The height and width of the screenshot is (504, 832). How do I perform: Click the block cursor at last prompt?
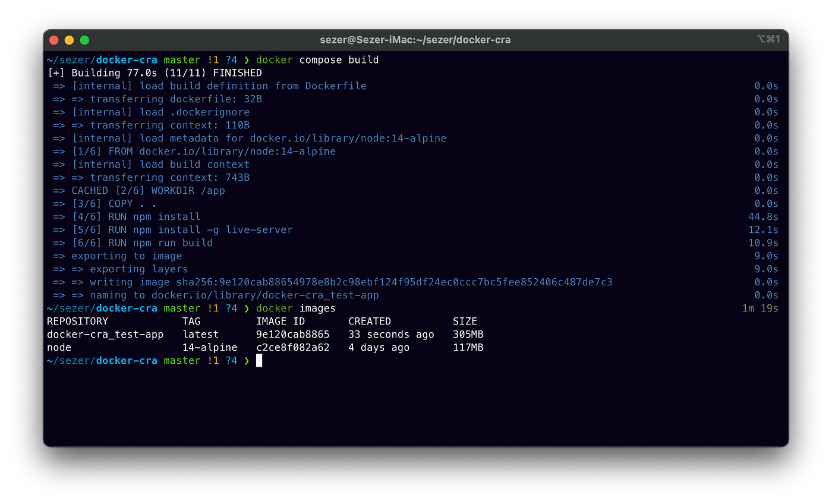[259, 361]
